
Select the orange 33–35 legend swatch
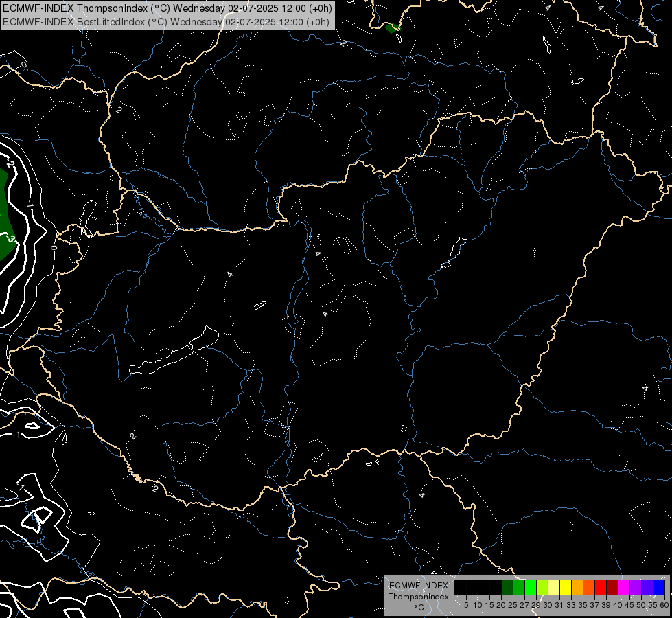point(577,588)
